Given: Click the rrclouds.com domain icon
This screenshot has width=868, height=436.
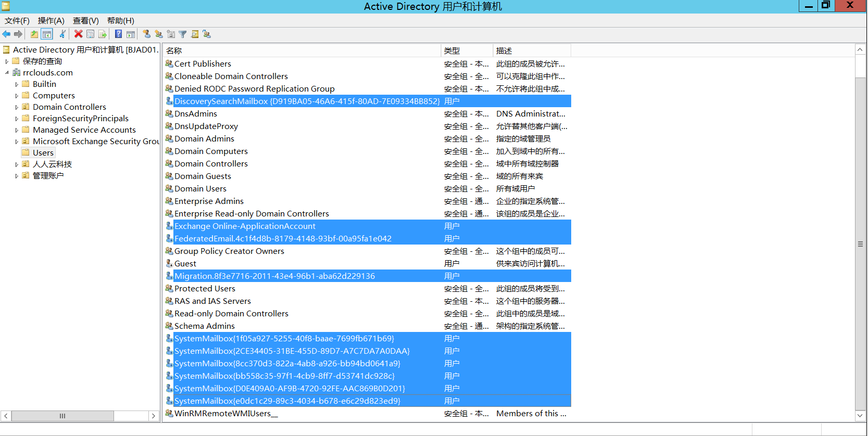Looking at the screenshot, I should coord(17,72).
